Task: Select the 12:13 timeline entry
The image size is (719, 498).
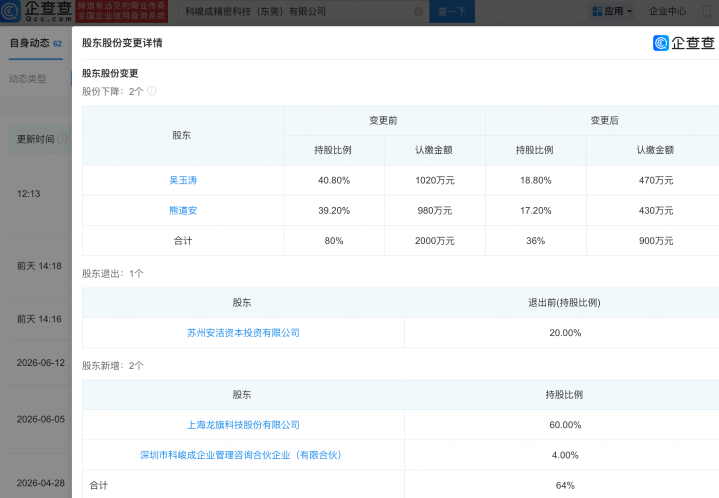Action: 28,194
